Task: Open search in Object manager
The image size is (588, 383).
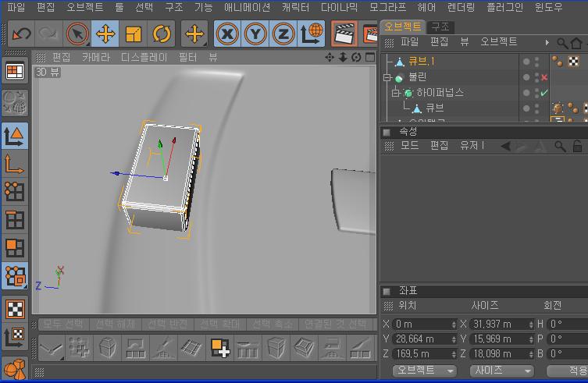Action: coord(561,43)
